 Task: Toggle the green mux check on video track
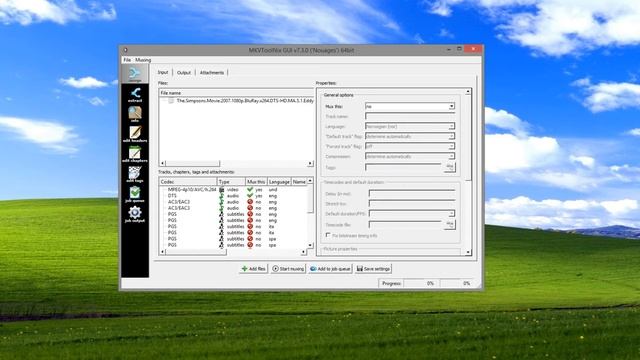pos(250,189)
